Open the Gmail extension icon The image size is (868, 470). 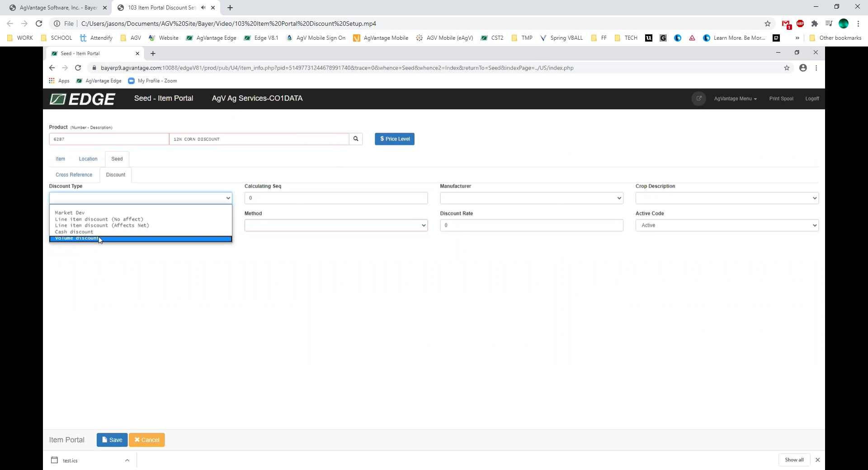(x=786, y=24)
